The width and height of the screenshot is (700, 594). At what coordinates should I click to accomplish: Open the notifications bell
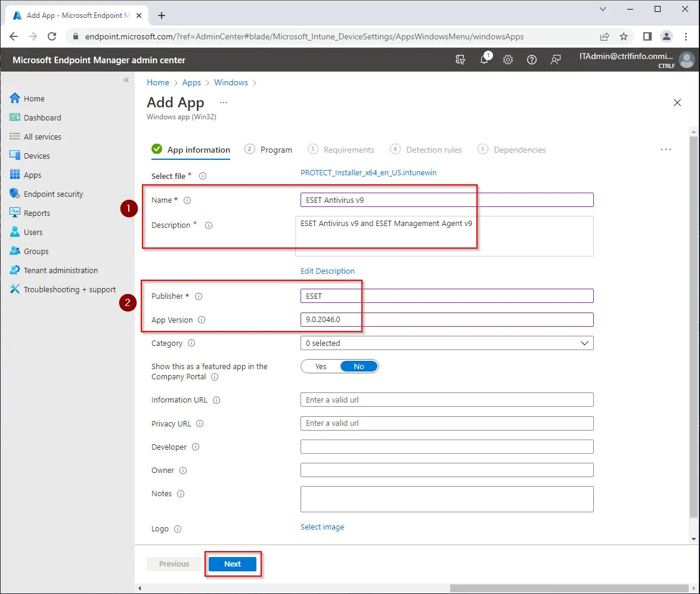click(x=484, y=60)
